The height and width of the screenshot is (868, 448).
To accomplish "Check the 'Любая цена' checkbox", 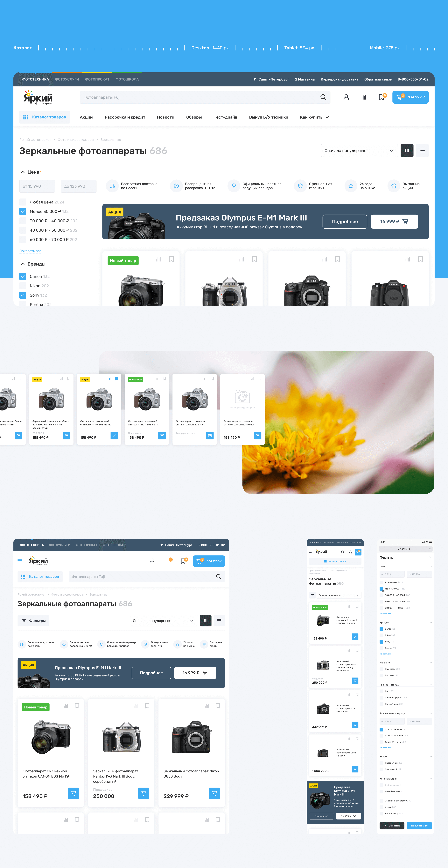I will pos(23,202).
